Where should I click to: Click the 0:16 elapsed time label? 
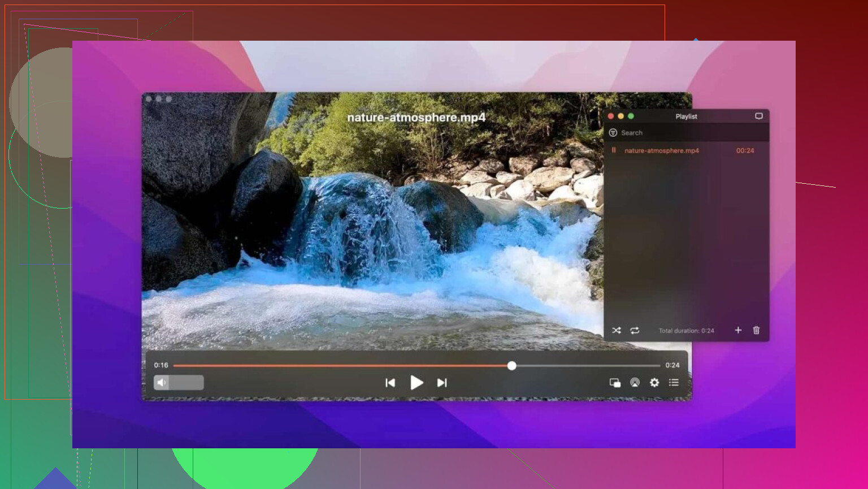point(161,365)
